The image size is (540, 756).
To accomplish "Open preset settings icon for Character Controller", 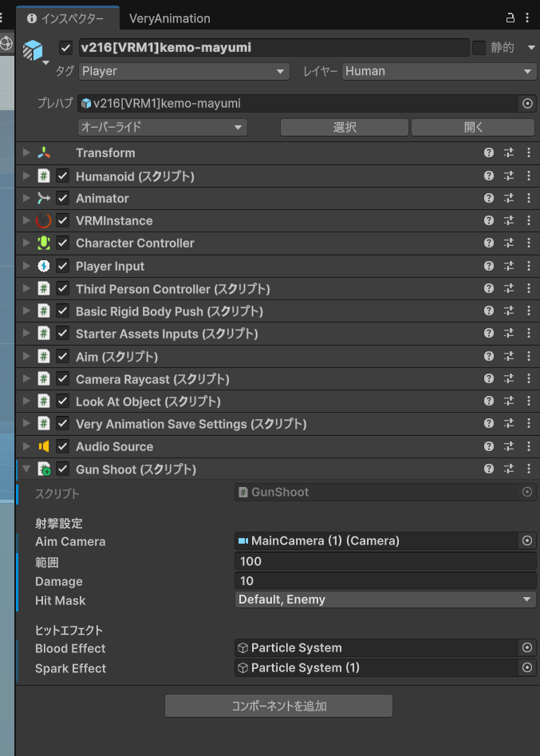I will [x=509, y=243].
